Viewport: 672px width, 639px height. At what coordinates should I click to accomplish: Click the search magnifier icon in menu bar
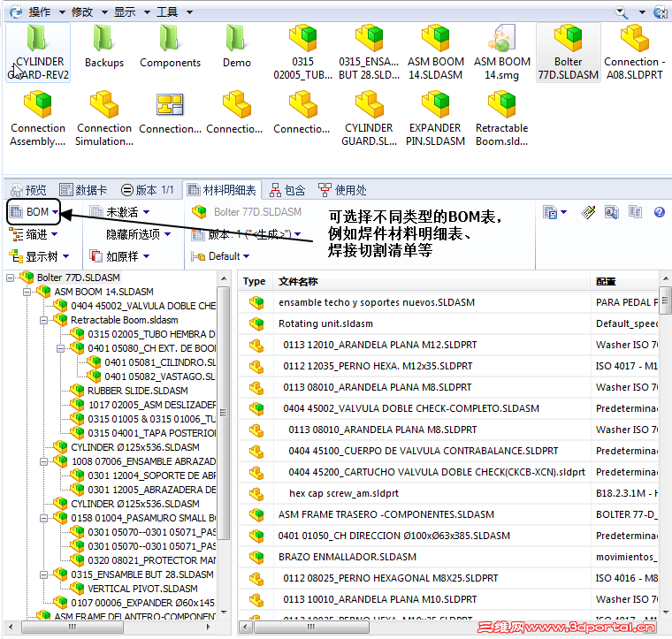pyautogui.click(x=622, y=12)
